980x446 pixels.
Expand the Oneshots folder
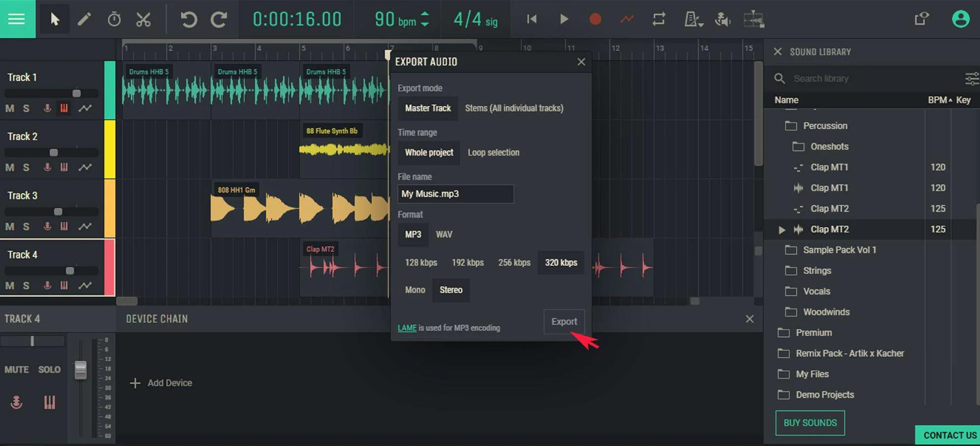click(820, 146)
